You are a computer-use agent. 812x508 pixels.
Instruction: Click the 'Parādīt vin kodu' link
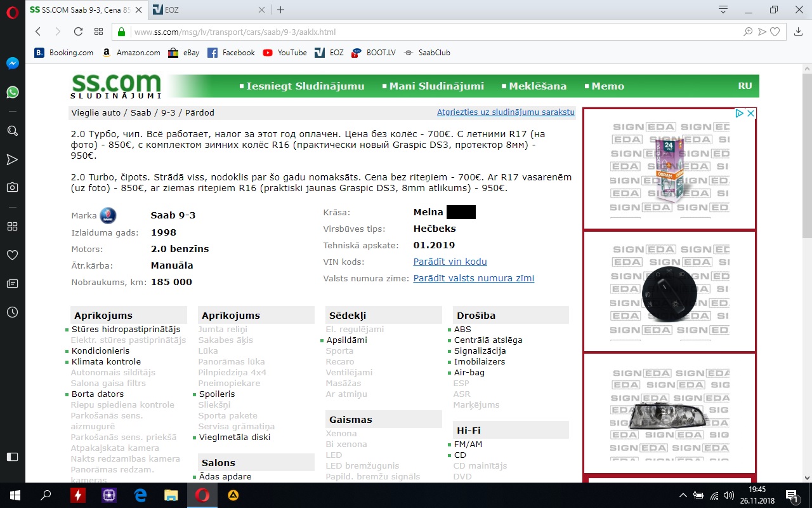[x=450, y=262]
